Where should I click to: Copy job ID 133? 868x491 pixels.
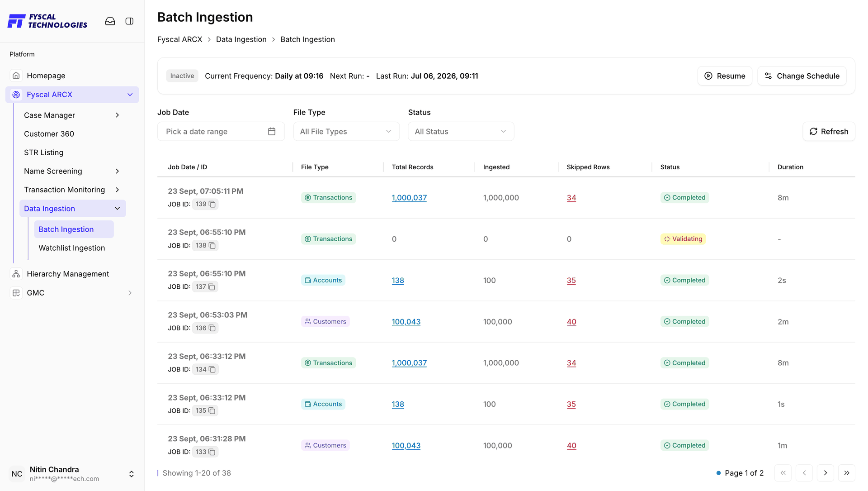tap(212, 452)
